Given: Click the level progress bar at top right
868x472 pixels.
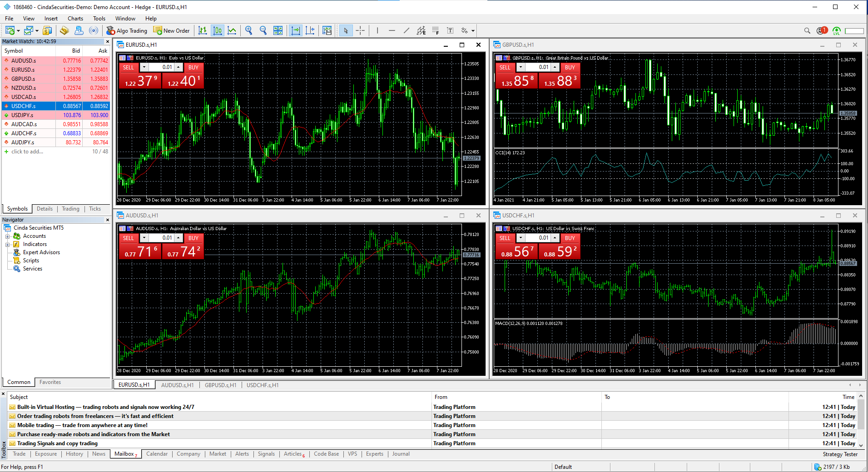Looking at the screenshot, I should coord(854,31).
